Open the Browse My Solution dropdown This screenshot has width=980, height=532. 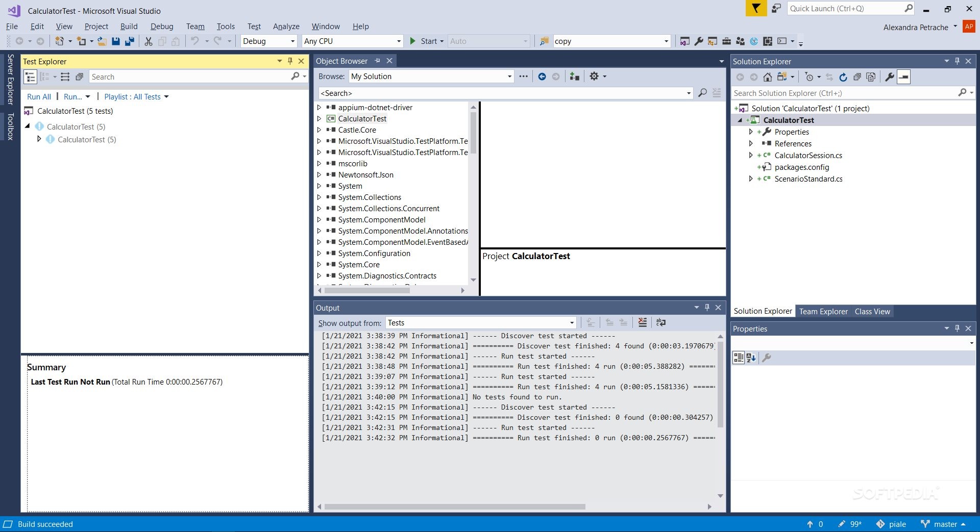coord(431,77)
